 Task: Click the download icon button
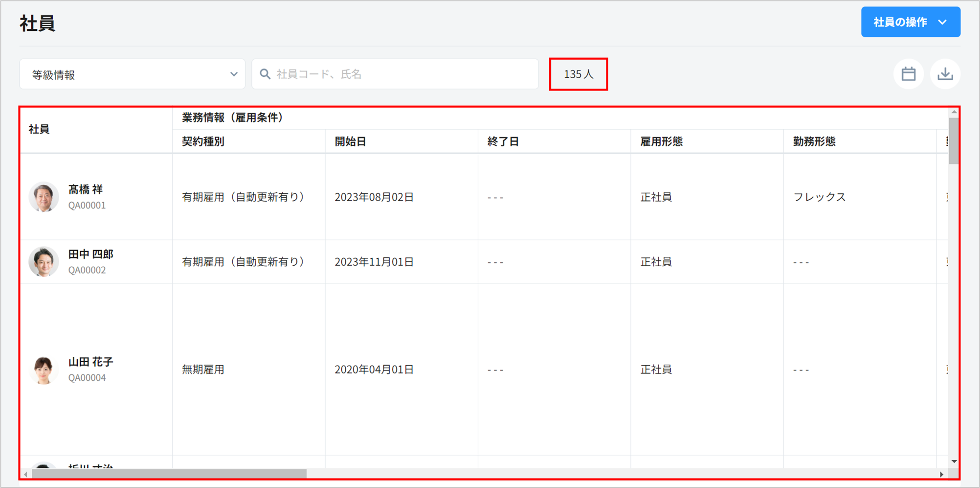point(945,74)
